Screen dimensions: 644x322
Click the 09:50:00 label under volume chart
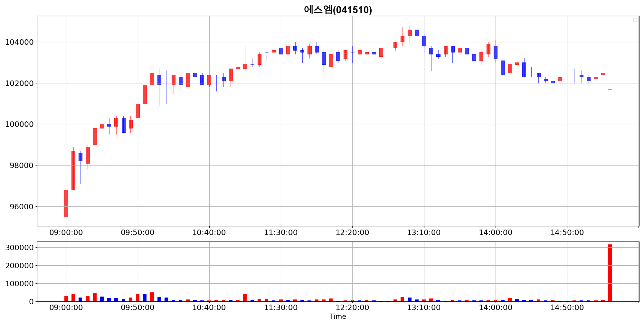click(137, 308)
